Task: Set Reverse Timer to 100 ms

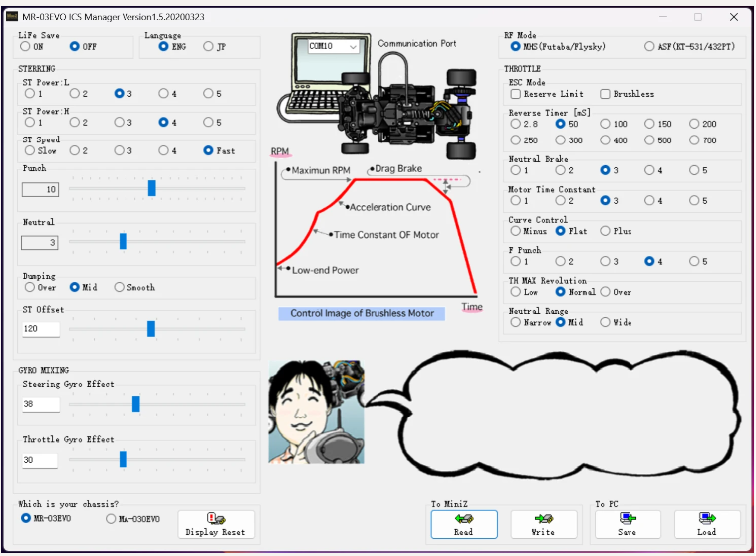Action: (x=605, y=124)
